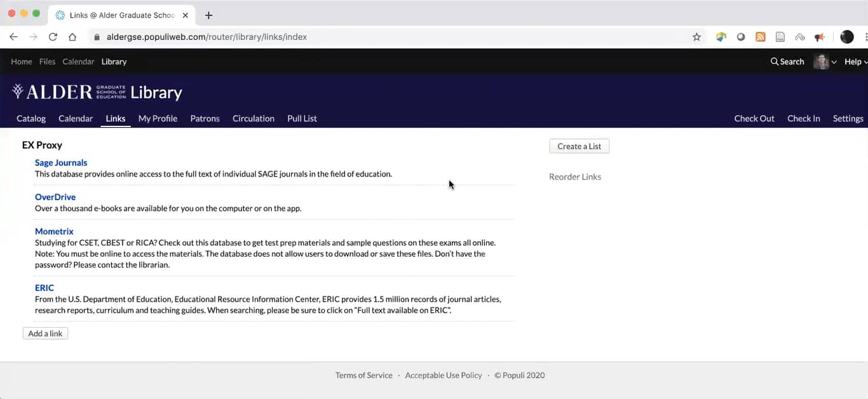
Task: Open the OverDrive link
Action: coord(55,197)
